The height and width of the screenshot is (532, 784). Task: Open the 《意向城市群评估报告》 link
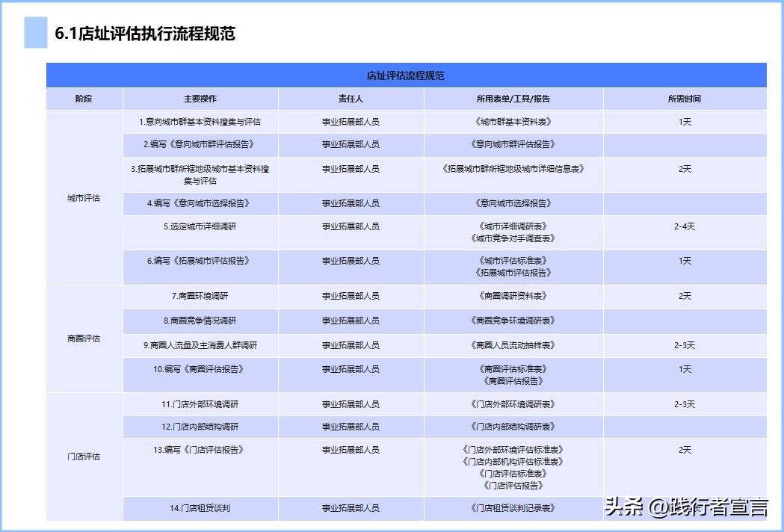(513, 145)
